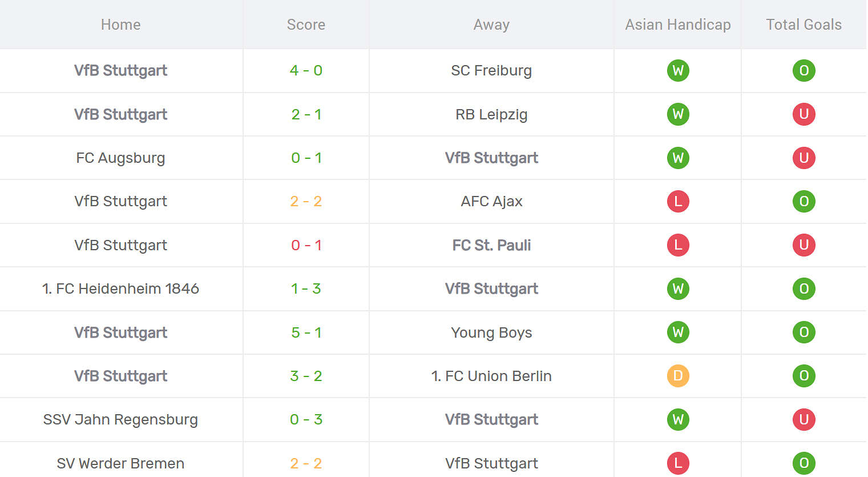This screenshot has height=477, width=868.
Task: Click the L handicap badge in AFC Ajax row
Action: click(678, 201)
